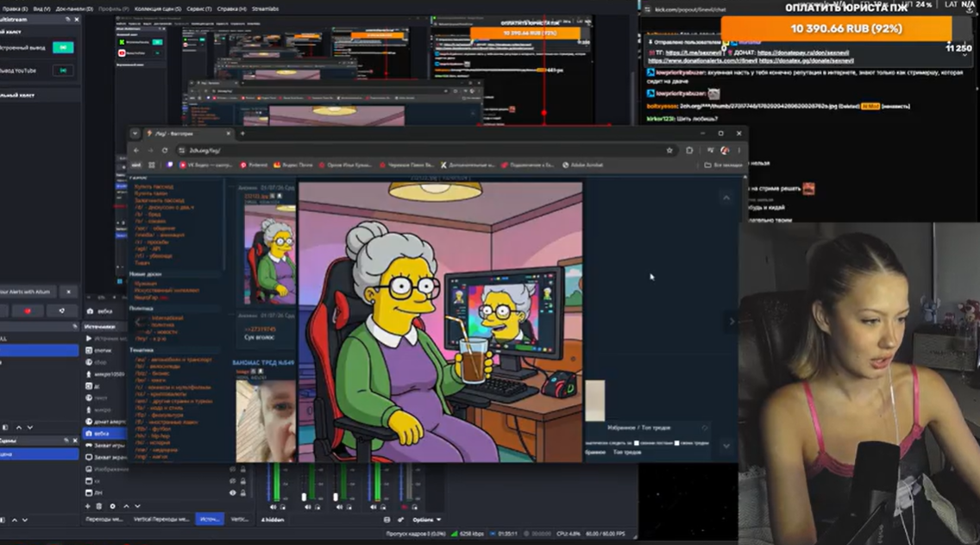Open Streamlabs menu in OBS
This screenshot has height=545, width=980.
tap(265, 9)
